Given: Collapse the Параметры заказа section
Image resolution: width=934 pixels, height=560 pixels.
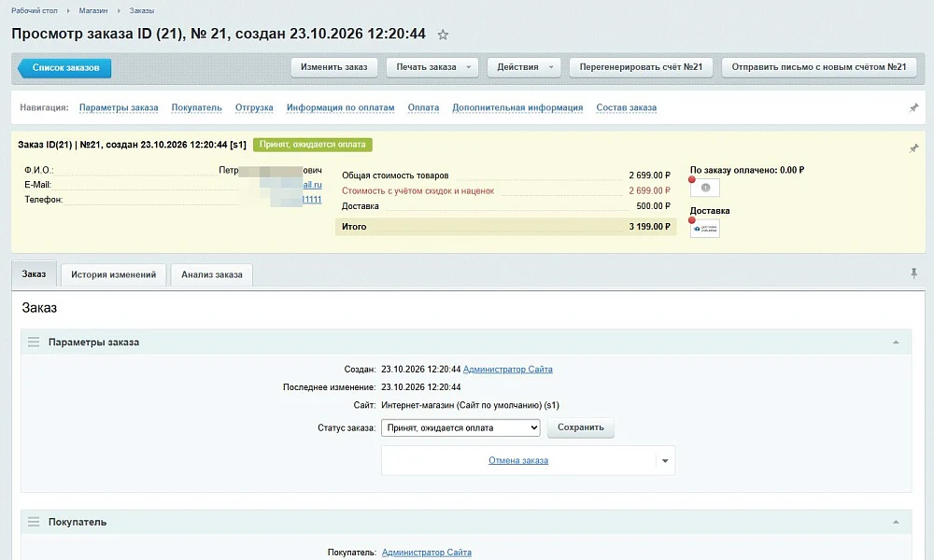Looking at the screenshot, I should coord(896,343).
